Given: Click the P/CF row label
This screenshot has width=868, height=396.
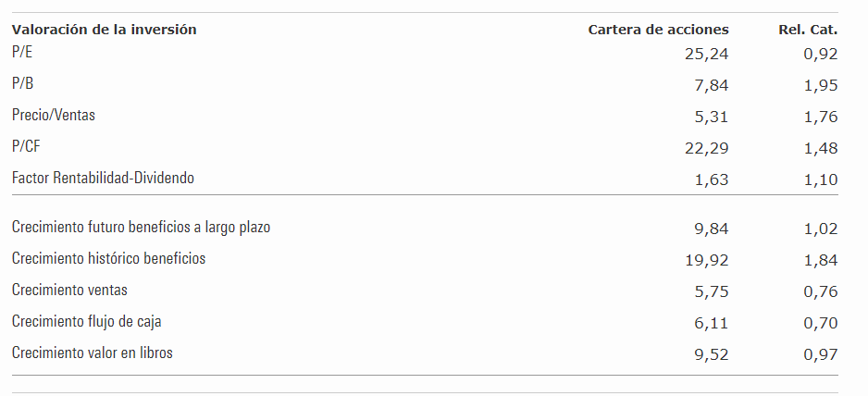Looking at the screenshot, I should click(x=25, y=146).
